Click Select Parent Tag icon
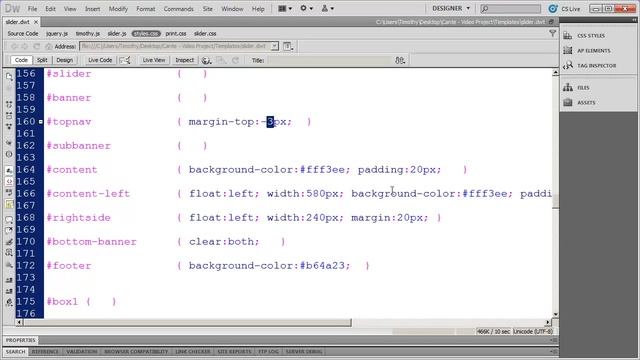This screenshot has height=360, width=640. [9, 142]
